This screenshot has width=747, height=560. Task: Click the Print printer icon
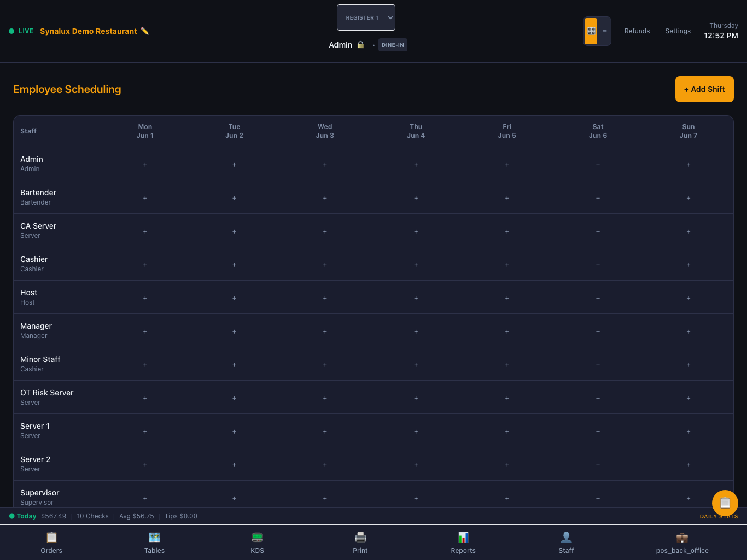[x=360, y=537]
